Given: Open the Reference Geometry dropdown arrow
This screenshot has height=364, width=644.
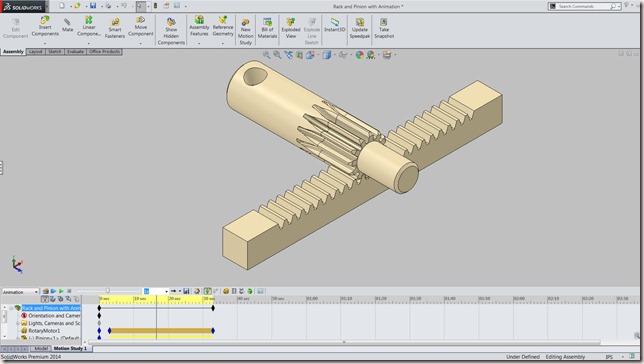Looking at the screenshot, I should point(223,43).
